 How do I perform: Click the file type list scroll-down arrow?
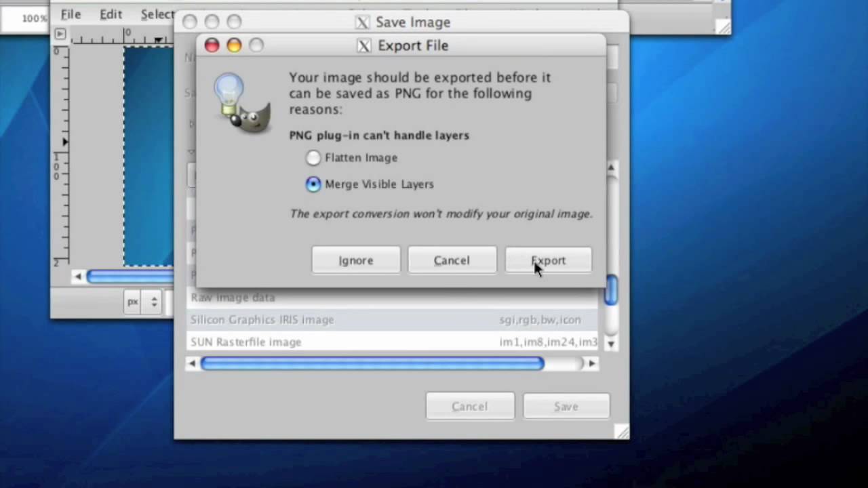(x=611, y=344)
